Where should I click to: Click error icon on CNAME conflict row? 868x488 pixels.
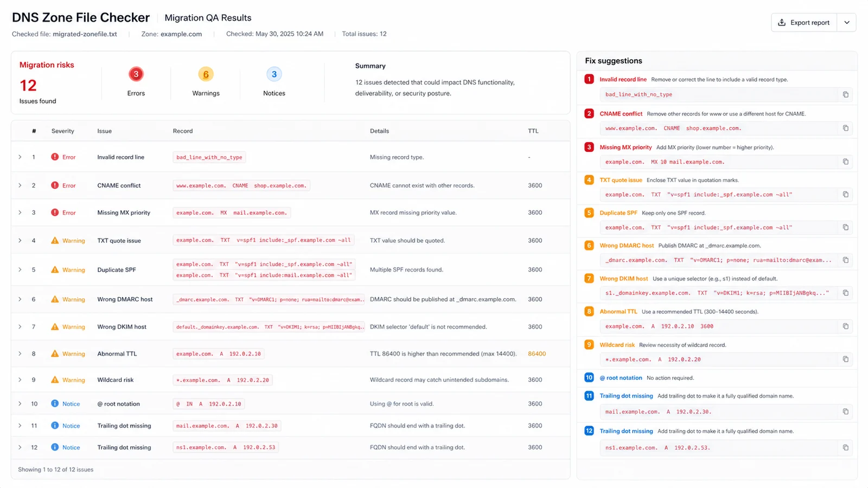[x=55, y=185]
